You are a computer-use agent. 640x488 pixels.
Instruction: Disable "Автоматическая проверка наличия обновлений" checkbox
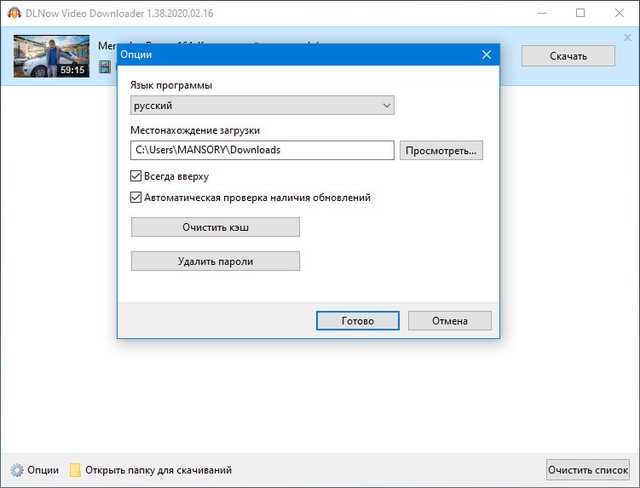(136, 198)
